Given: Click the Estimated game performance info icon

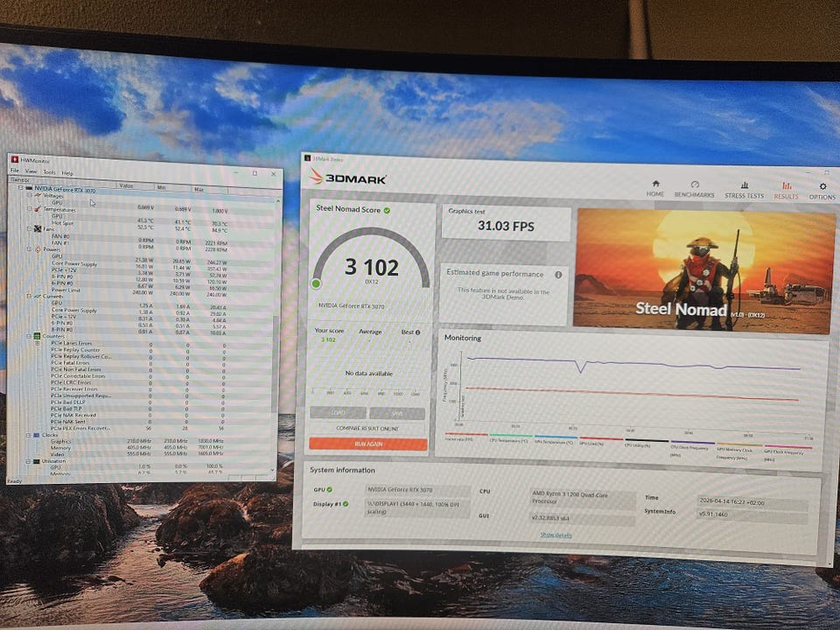Looking at the screenshot, I should point(558,275).
